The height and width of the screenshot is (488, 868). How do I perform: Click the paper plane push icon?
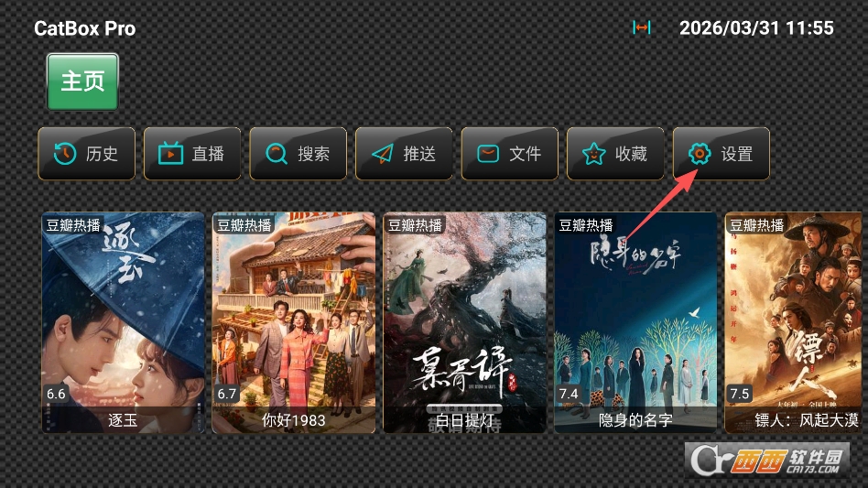pos(382,154)
